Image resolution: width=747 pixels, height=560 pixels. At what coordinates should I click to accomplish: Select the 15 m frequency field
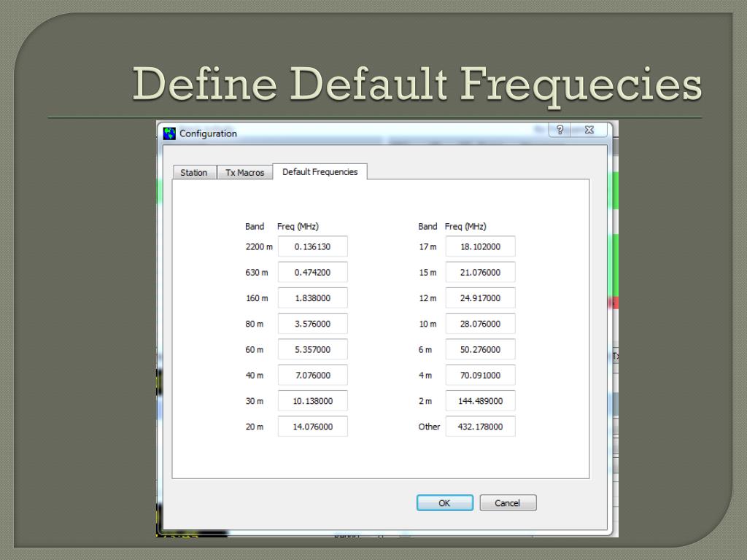coord(480,273)
